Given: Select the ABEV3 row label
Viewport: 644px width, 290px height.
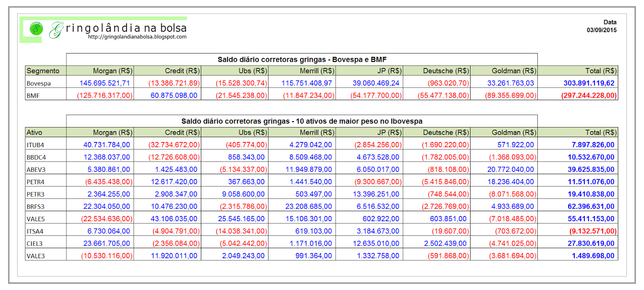Looking at the screenshot, I should click(x=36, y=170).
